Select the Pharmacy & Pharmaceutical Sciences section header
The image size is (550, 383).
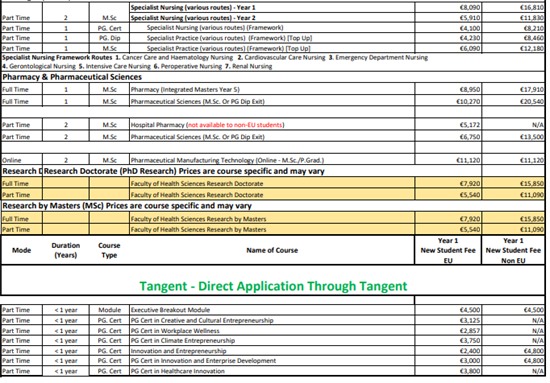(72, 77)
